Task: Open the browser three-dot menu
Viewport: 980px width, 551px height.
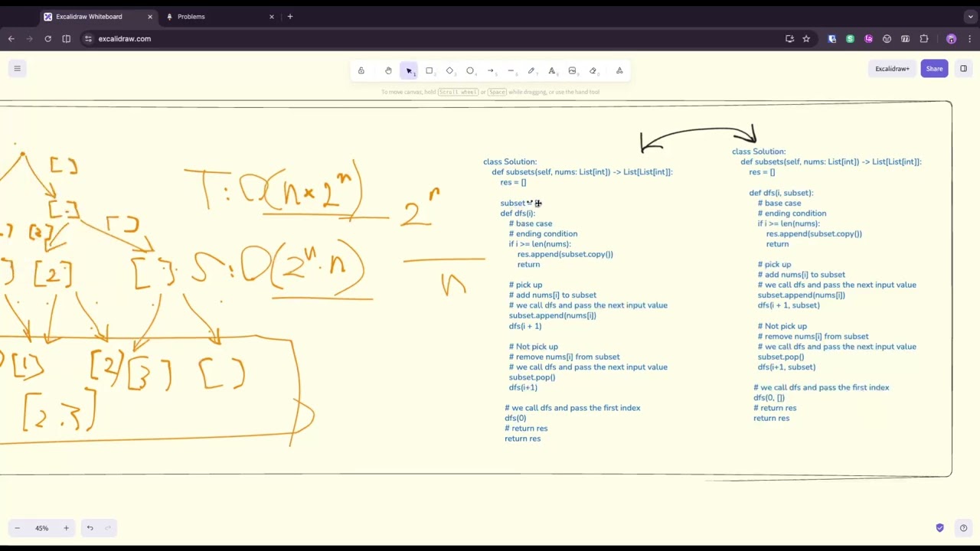Action: pyautogui.click(x=970, y=38)
